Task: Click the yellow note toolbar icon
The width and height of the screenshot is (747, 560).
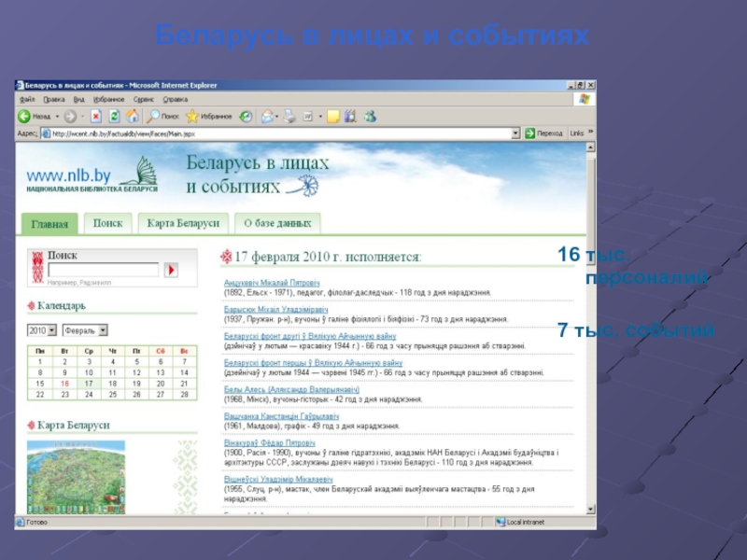Action: pyautogui.click(x=333, y=116)
